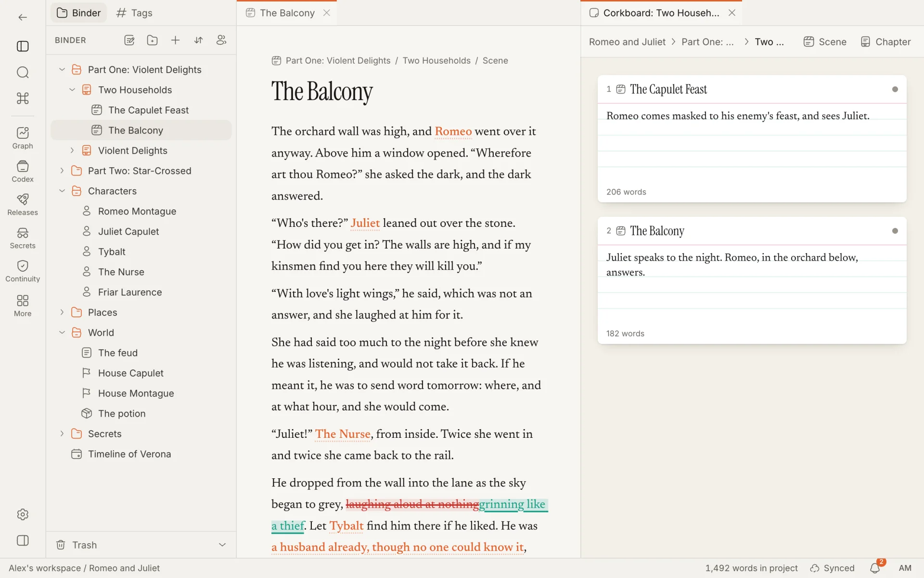Click the plus icon in Binder header
Viewport: 924px width, 578px height.
pos(175,40)
